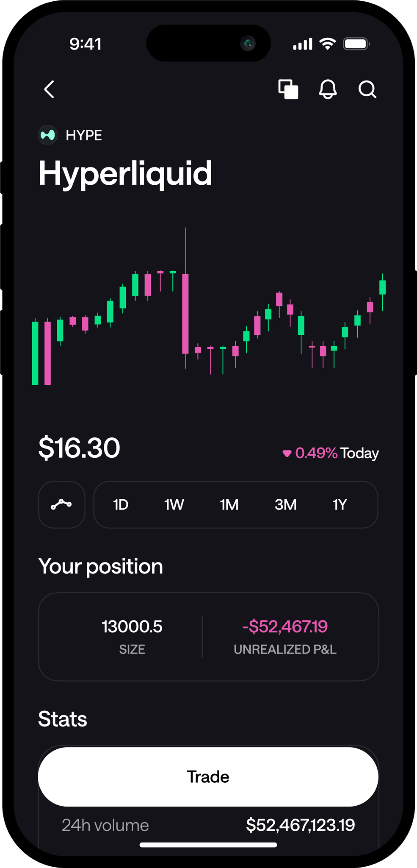Open notifications bell icon
Image resolution: width=417 pixels, height=868 pixels.
click(x=328, y=89)
